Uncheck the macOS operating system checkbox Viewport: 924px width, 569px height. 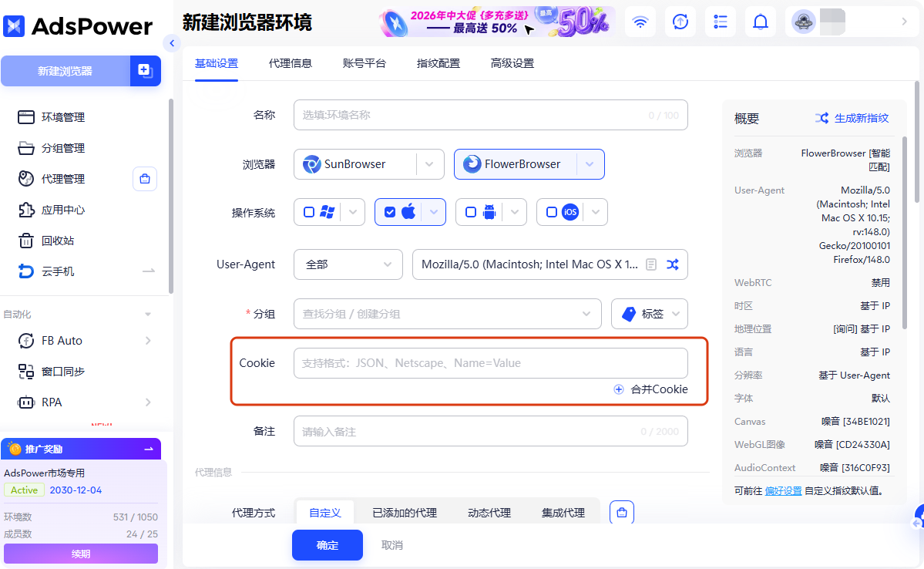[x=389, y=212]
